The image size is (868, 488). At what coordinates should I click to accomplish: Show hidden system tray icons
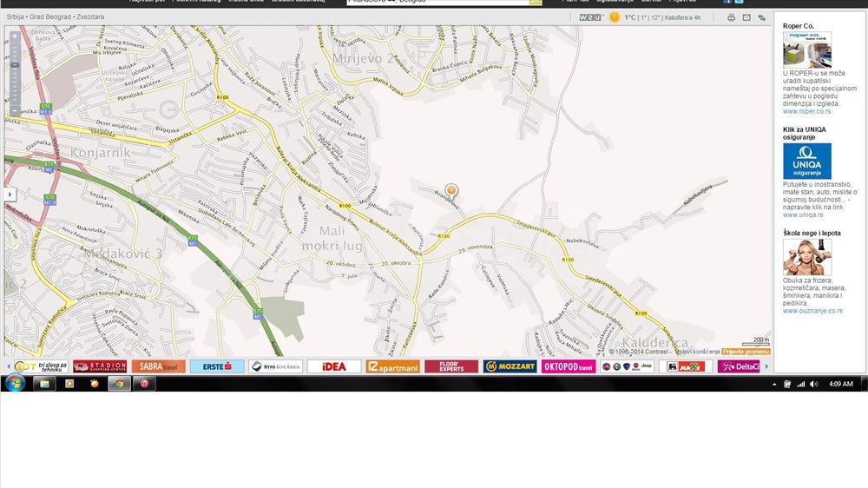pyautogui.click(x=774, y=384)
